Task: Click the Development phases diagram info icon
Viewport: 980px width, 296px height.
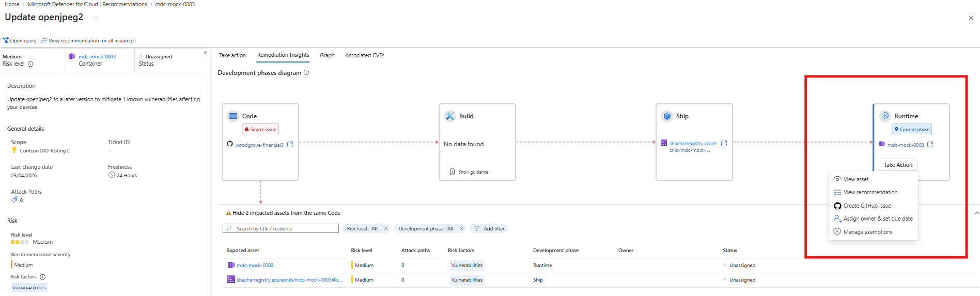Action: pos(306,73)
